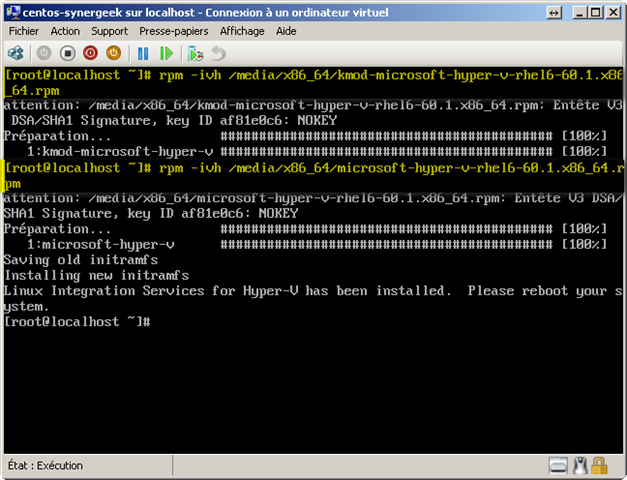Click the second highlighted rpm -ivh microsoft-hyper-v command
627x480 pixels.
(314, 176)
